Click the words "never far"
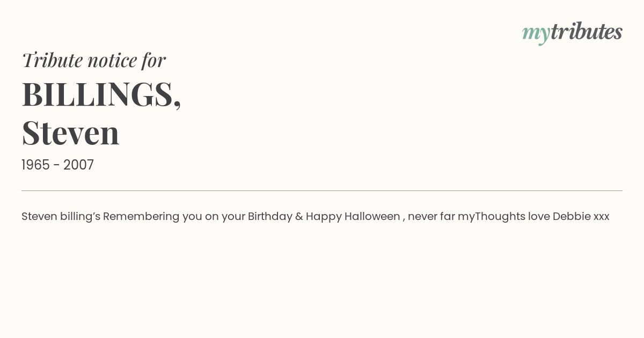Image resolution: width=644 pixels, height=338 pixels. pos(431,217)
